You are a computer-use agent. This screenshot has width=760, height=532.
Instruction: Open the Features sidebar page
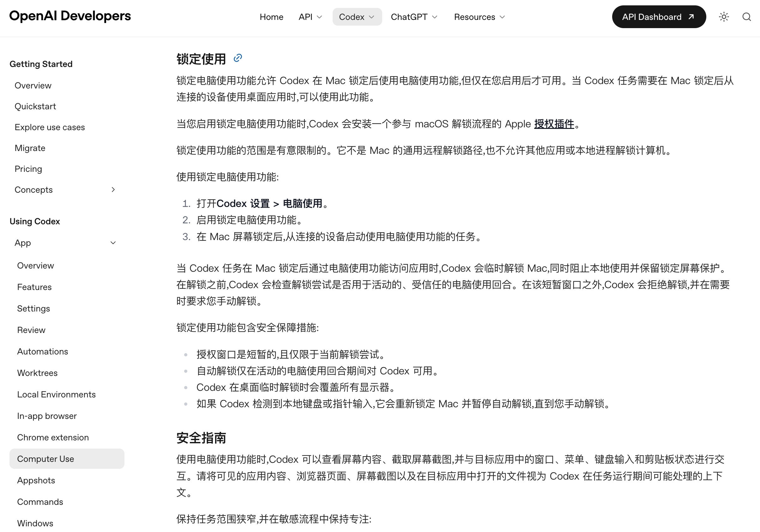[x=34, y=287]
